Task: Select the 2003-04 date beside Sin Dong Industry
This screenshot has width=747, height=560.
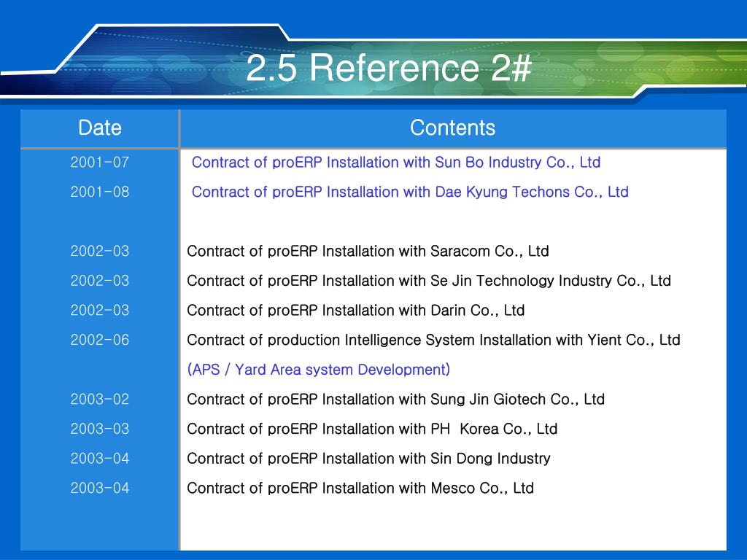Action: (x=99, y=458)
